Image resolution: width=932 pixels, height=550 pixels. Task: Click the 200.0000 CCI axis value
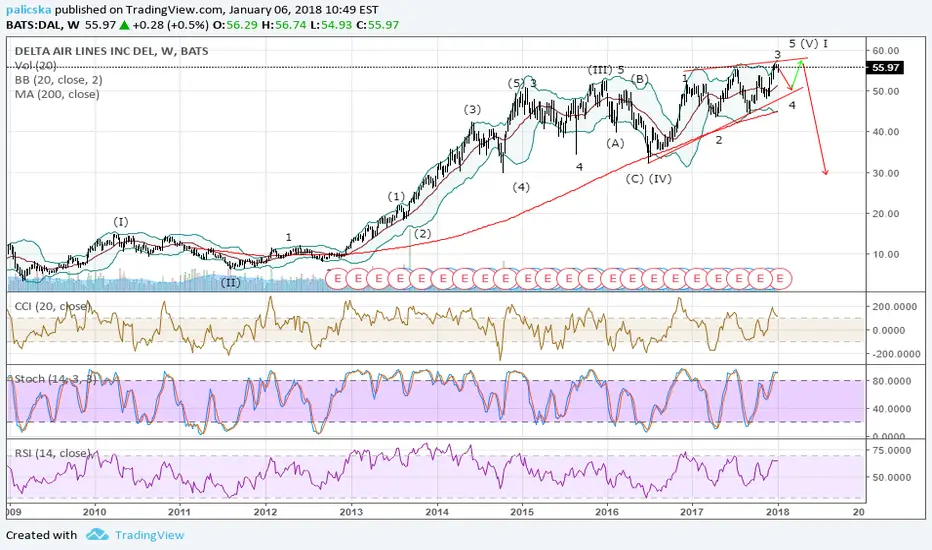click(897, 307)
